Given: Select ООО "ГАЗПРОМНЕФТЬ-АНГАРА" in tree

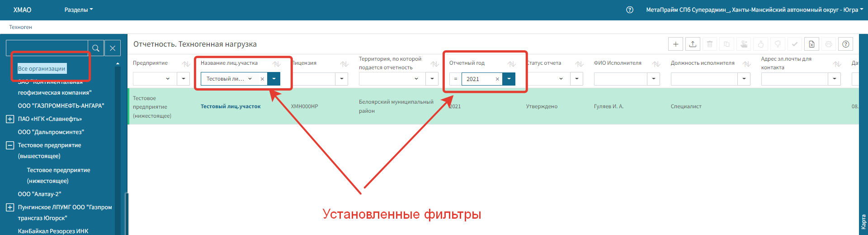Looking at the screenshot, I should click(x=61, y=106).
